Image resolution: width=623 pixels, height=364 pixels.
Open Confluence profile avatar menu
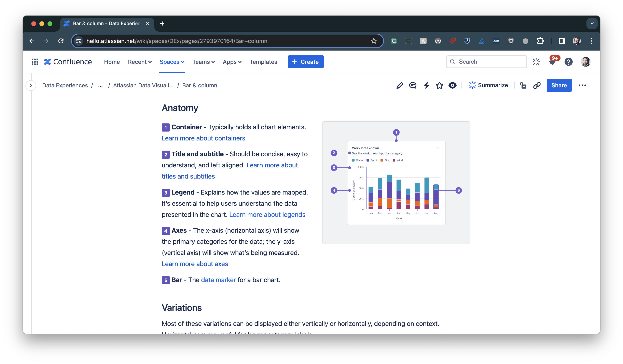coord(585,62)
